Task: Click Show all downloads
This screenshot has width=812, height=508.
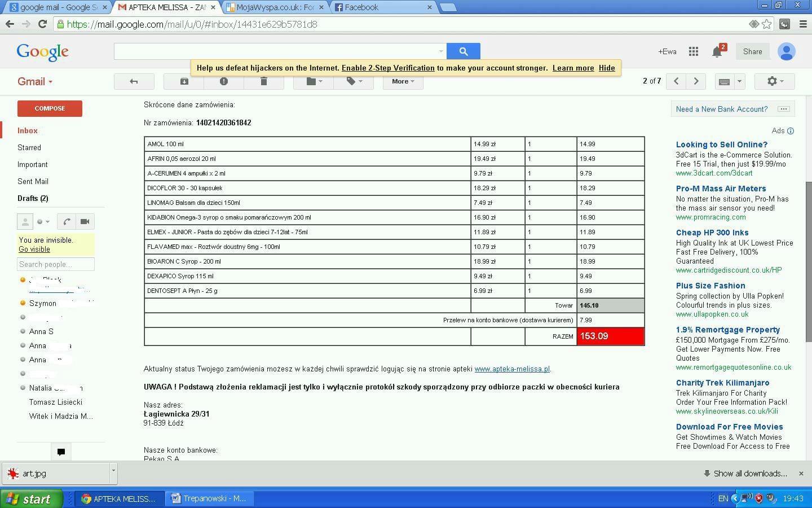Action: [745, 474]
